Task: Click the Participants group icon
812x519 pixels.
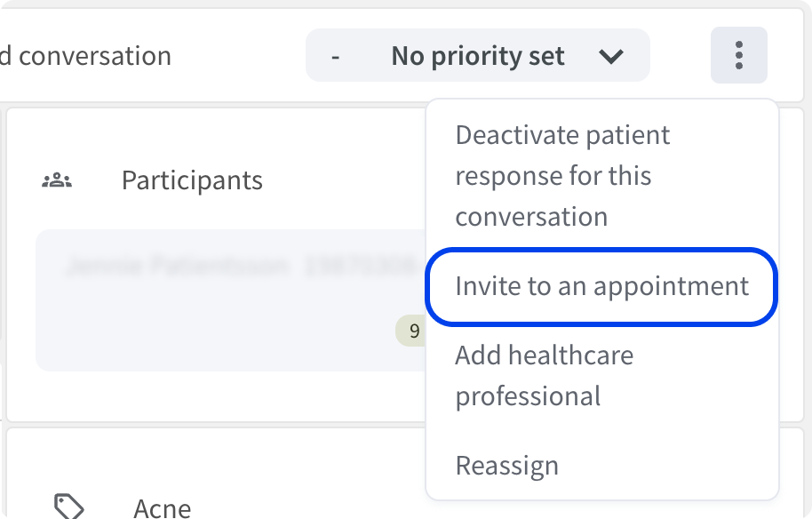Action: [57, 180]
